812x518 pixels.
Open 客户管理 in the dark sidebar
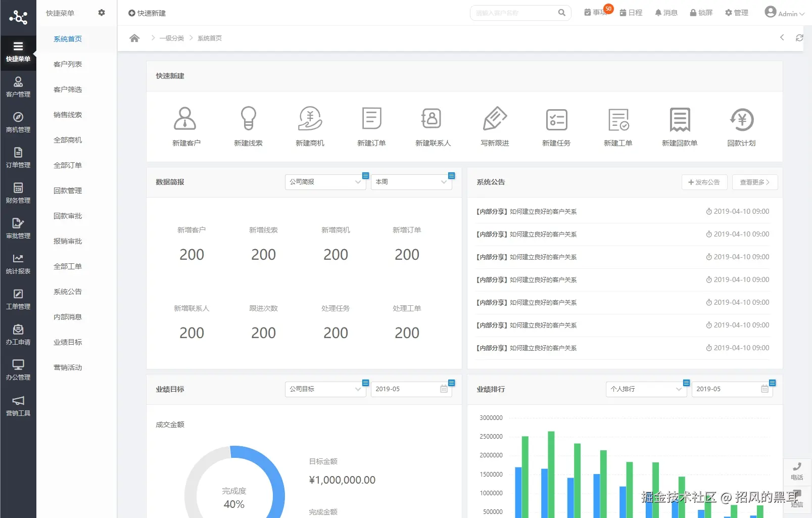click(18, 86)
